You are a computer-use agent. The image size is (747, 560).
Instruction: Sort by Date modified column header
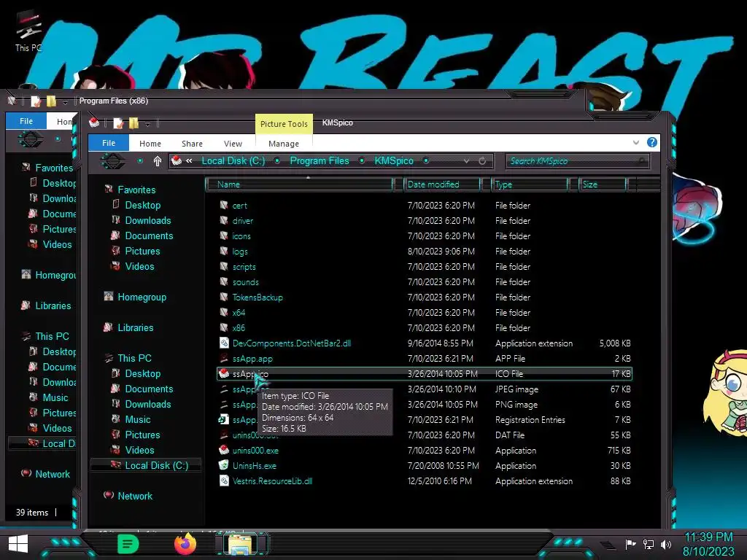(x=441, y=184)
